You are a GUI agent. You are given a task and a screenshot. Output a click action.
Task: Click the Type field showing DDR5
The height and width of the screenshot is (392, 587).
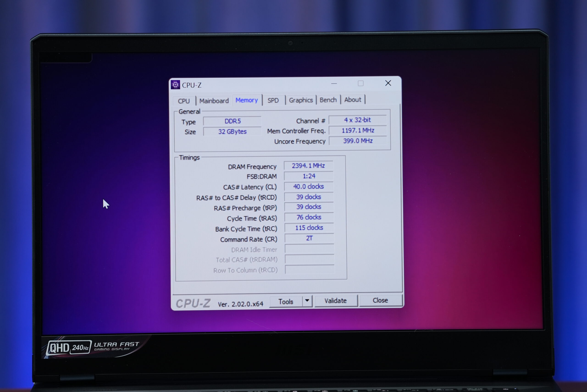pos(232,121)
